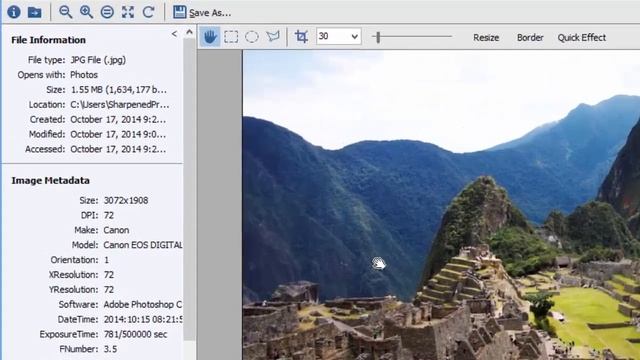Click the Model value Canon EOS DIGITAL

coord(143,245)
